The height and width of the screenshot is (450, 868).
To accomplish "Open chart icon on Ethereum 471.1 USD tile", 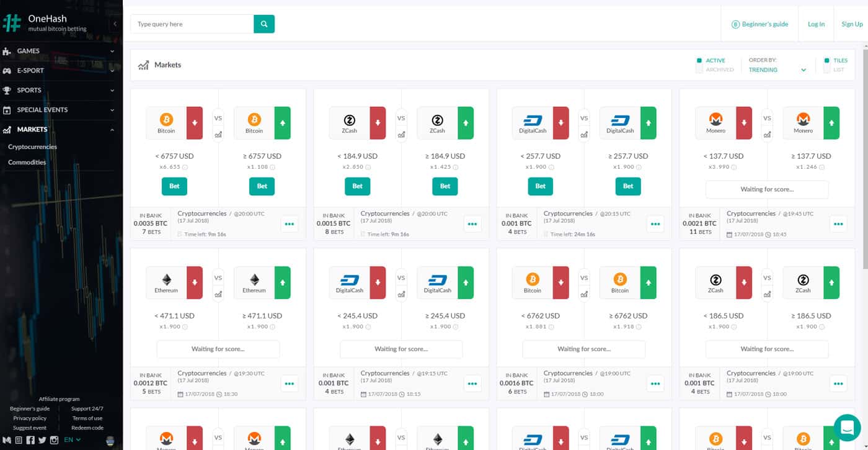I will tap(218, 294).
